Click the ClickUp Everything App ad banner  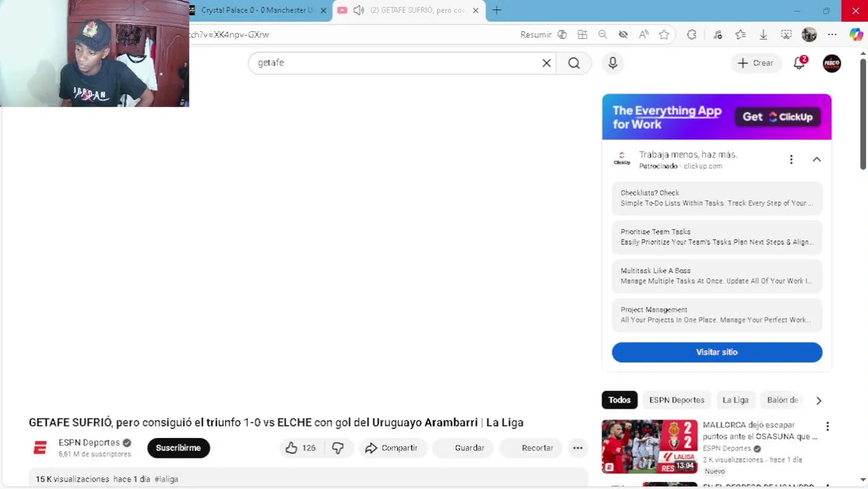[x=717, y=117]
